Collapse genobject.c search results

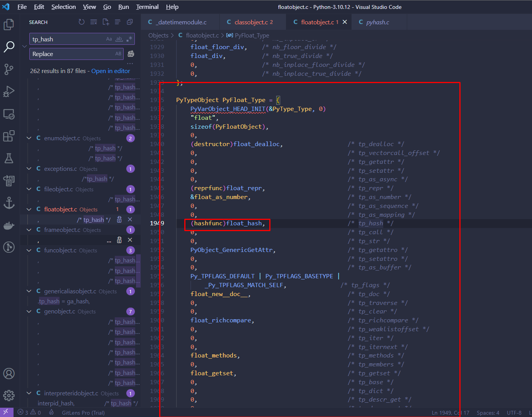pyautogui.click(x=29, y=311)
